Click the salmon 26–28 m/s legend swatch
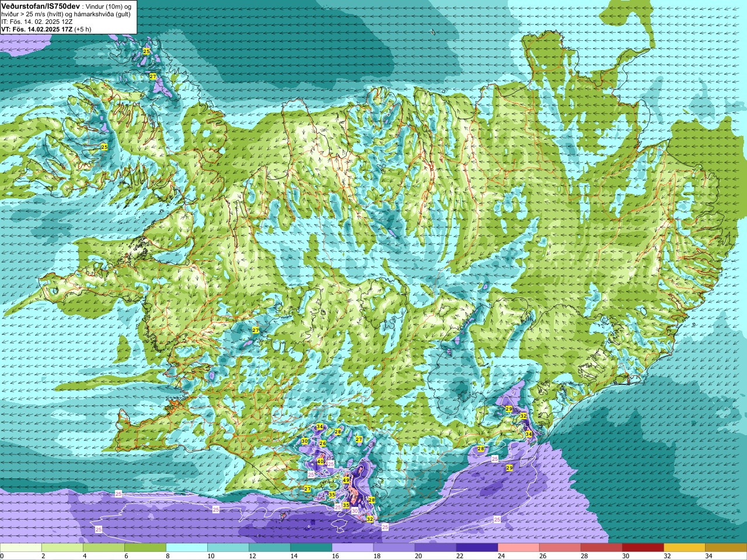 tap(560, 548)
